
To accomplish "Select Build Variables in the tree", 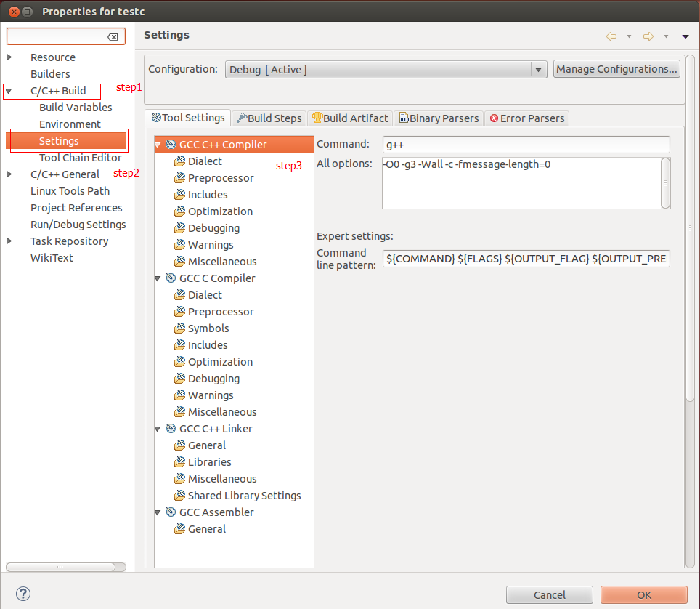I will 76,108.
